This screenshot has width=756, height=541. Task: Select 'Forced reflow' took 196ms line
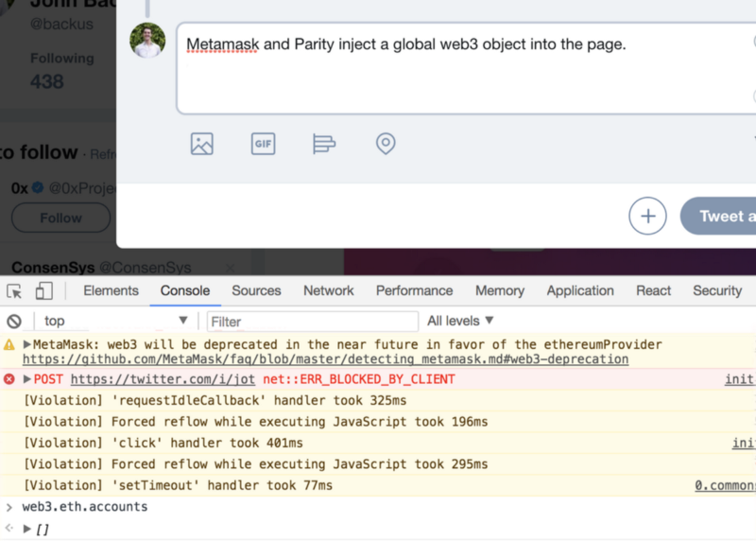(255, 422)
